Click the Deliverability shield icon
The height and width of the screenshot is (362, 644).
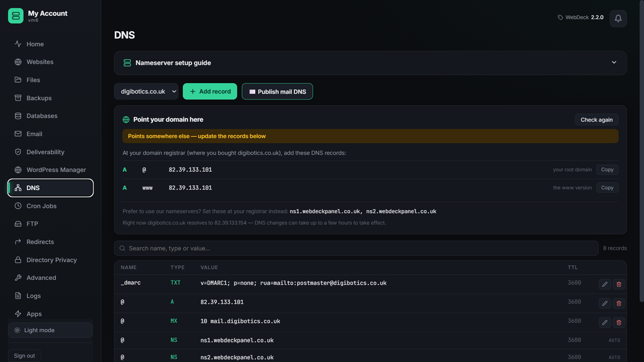[18, 152]
